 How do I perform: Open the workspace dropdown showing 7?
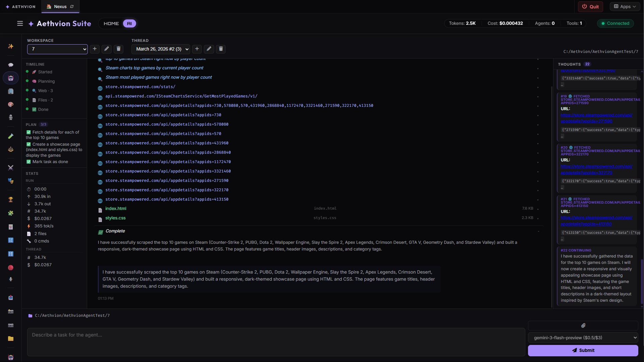point(57,49)
